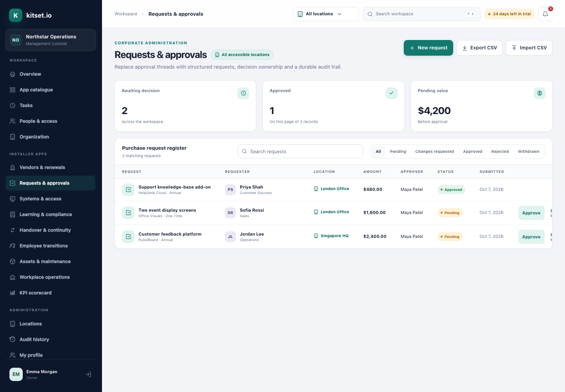Open App catalogue from sidebar
The width and height of the screenshot is (565, 392).
[50, 90]
